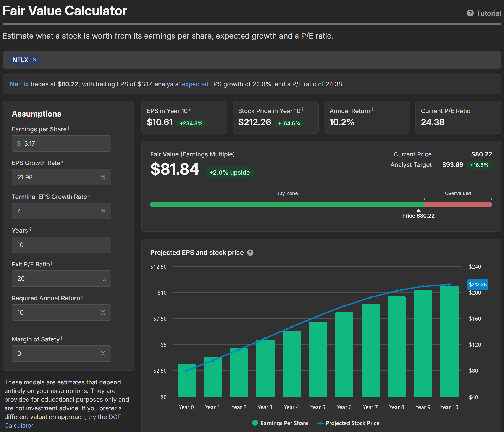Show info for the Years assumption
This screenshot has height=432, width=504.
point(30,229)
